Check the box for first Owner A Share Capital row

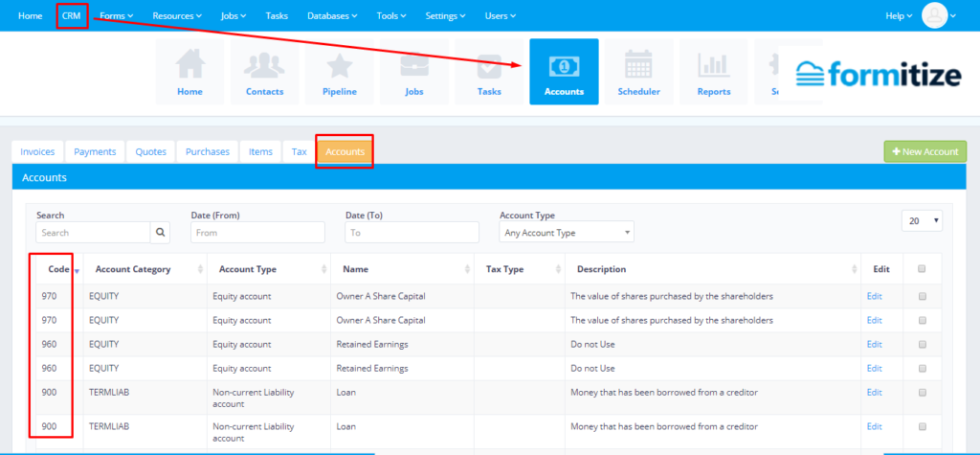922,297
